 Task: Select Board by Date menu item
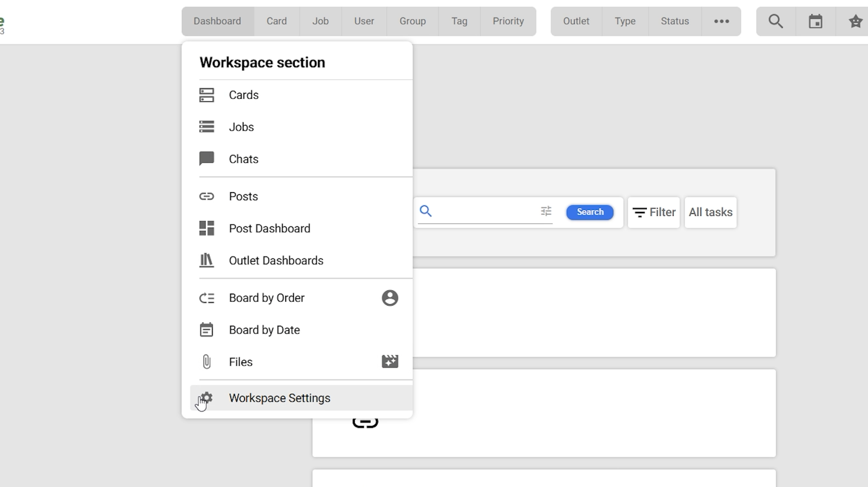click(x=264, y=330)
